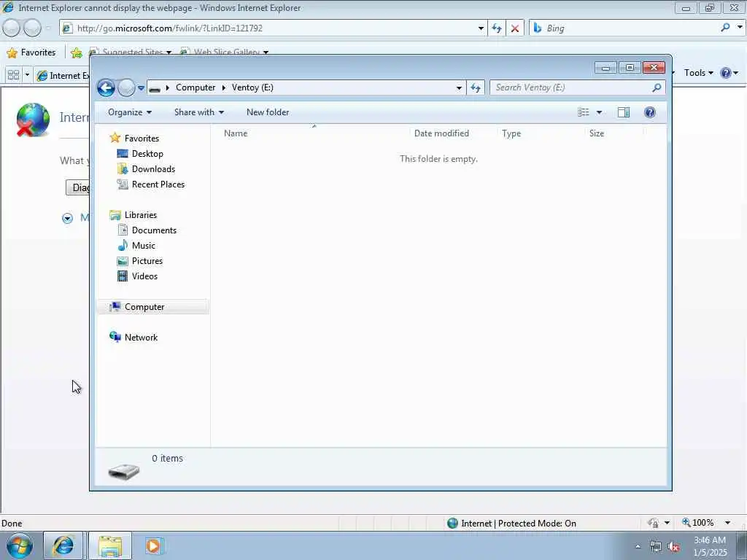This screenshot has height=560, width=747.
Task: Click the volume tray icon
Action: click(674, 547)
